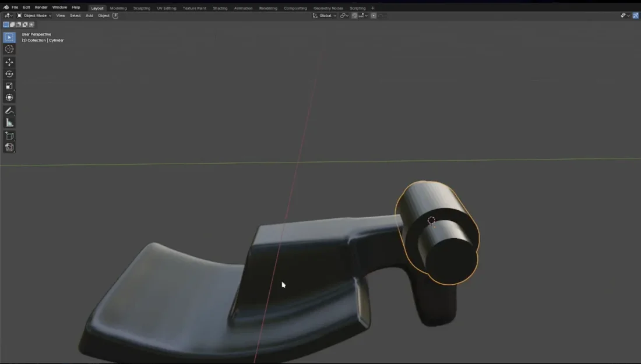Choose the Measure ruler tool
The image size is (641, 364).
[9, 122]
